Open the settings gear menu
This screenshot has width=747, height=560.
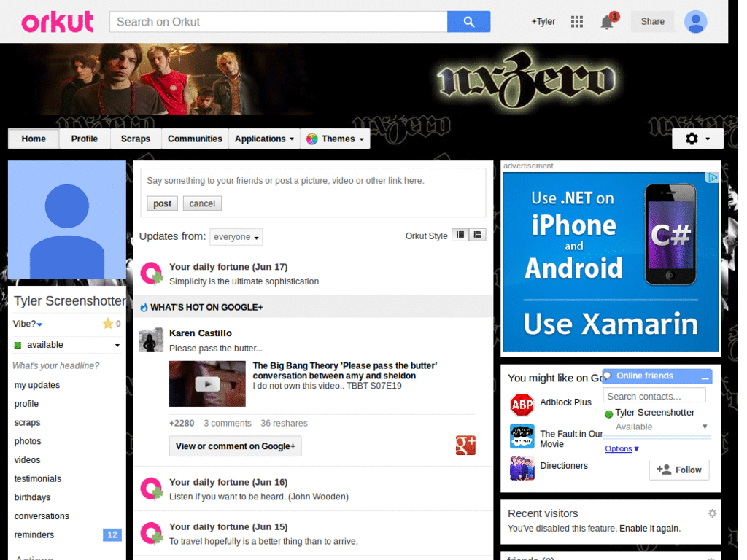(697, 139)
